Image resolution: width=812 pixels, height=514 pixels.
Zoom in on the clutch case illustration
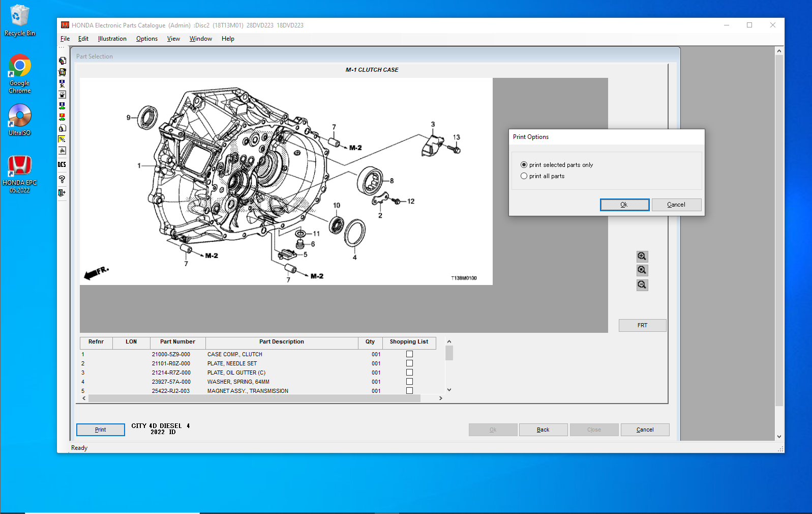(x=642, y=256)
